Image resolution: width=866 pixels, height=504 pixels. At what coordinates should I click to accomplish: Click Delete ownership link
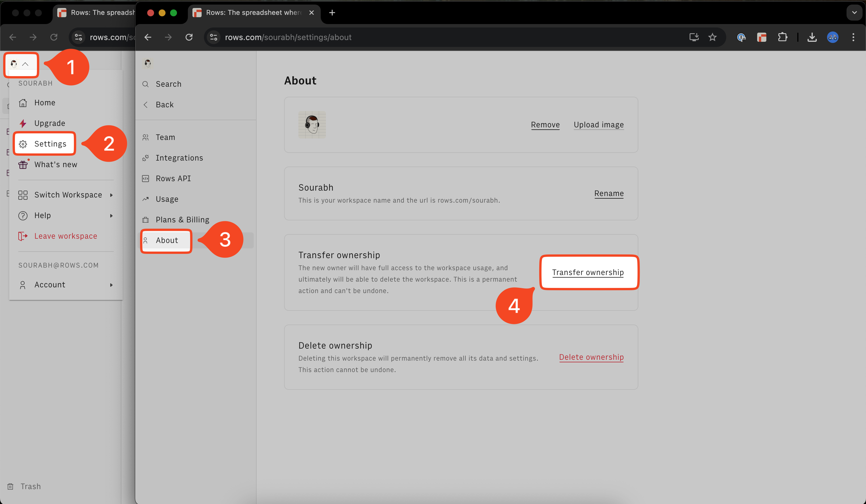tap(591, 357)
